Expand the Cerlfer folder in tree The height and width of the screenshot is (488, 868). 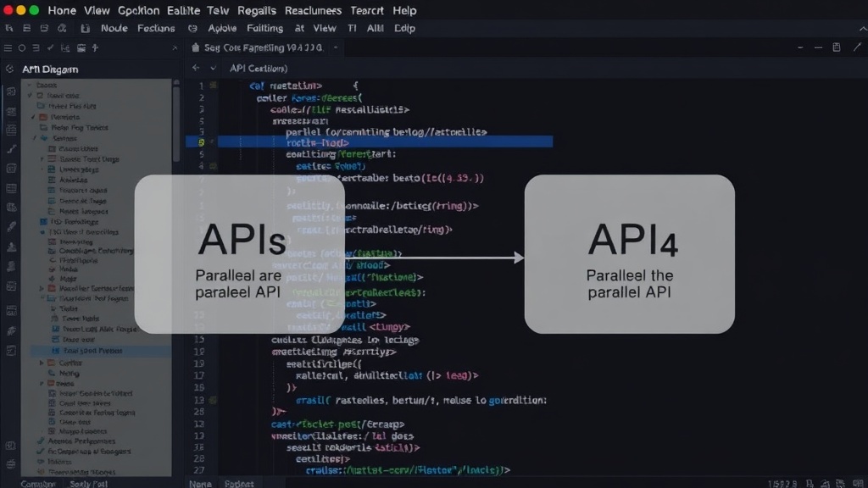(42, 363)
